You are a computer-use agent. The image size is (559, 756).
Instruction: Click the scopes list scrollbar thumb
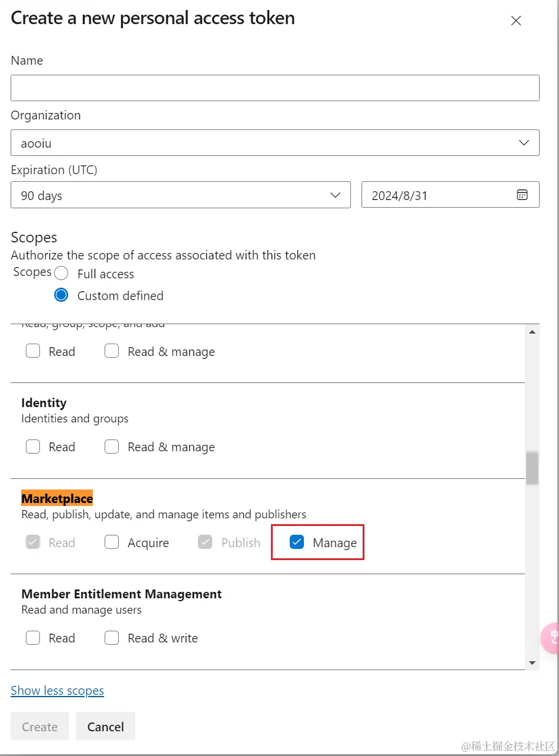(532, 468)
